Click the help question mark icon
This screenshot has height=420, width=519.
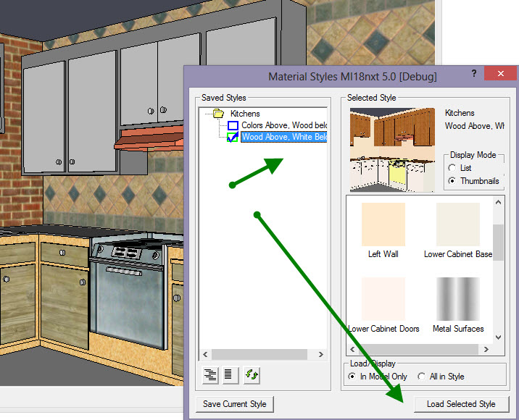pyautogui.click(x=473, y=74)
